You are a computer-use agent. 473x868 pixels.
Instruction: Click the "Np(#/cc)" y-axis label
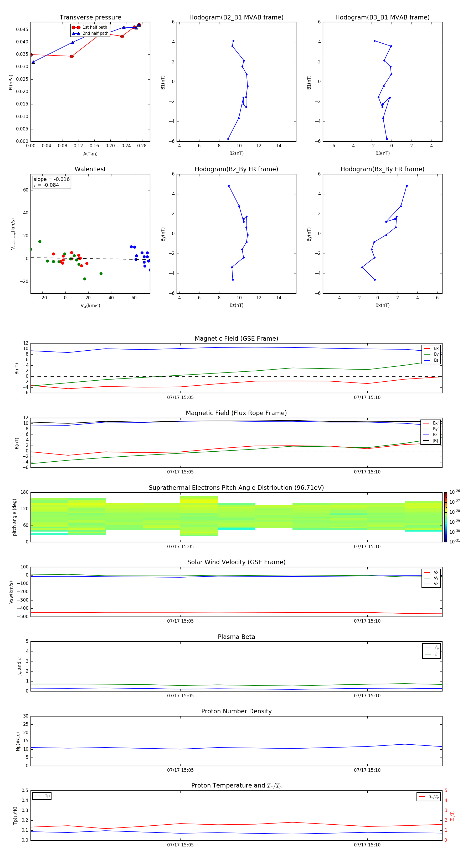18,741
